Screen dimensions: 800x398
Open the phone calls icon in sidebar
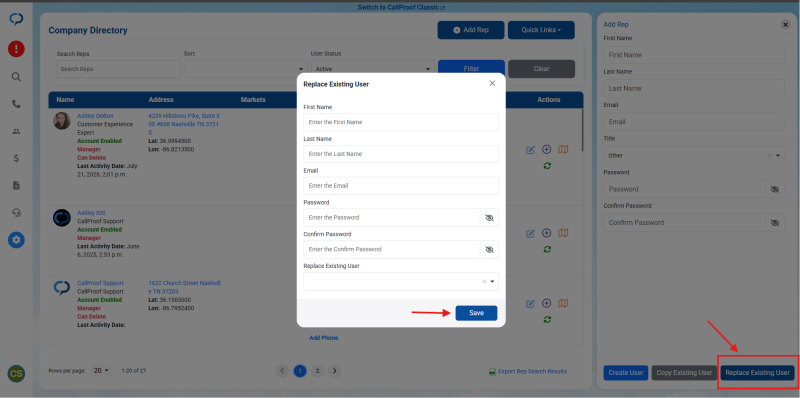pyautogui.click(x=16, y=104)
